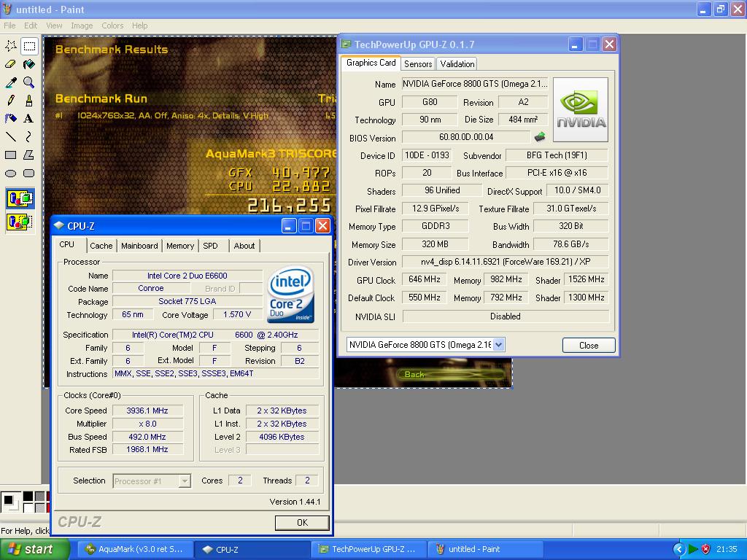
Task: Open the Paint Help menu
Action: tap(139, 26)
